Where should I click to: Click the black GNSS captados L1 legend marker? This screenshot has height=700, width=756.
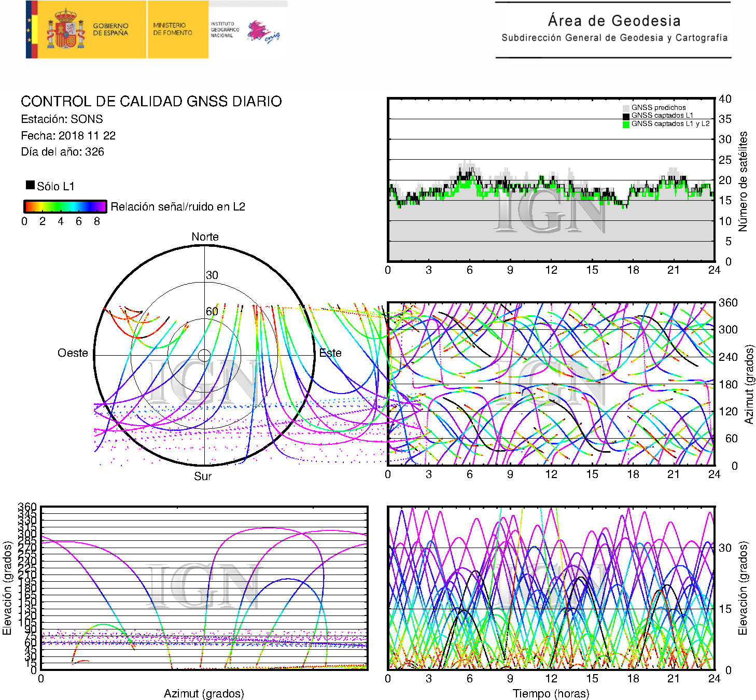click(626, 116)
